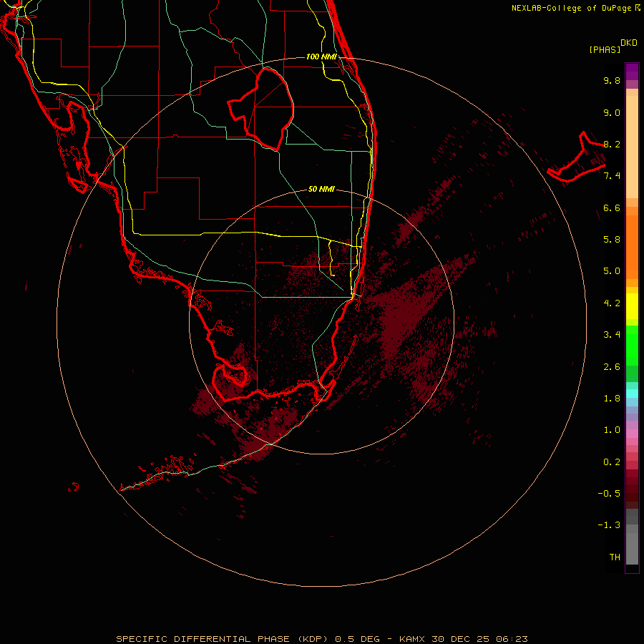Click the -0.5 value on the colorbar scale
Viewport: 644px width, 644px height.
(x=609, y=494)
